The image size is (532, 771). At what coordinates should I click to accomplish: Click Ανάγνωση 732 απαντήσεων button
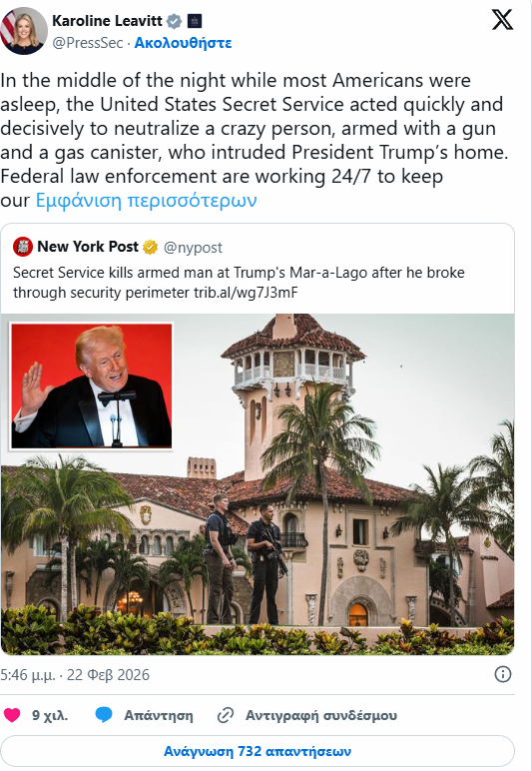pyautogui.click(x=258, y=751)
